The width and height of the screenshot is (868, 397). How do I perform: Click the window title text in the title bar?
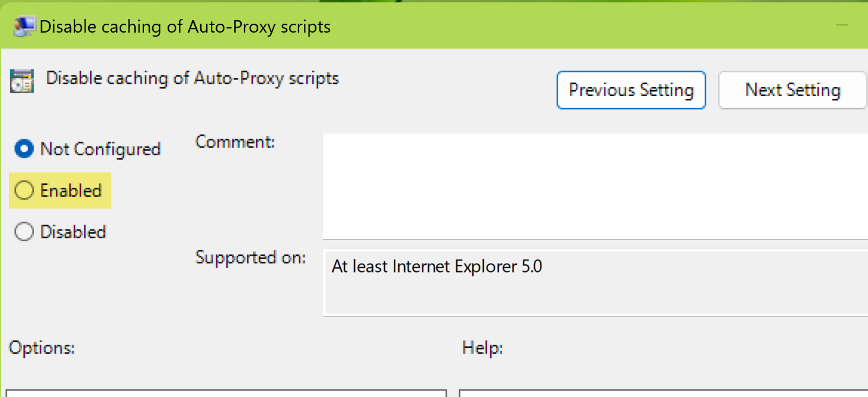pyautogui.click(x=185, y=27)
